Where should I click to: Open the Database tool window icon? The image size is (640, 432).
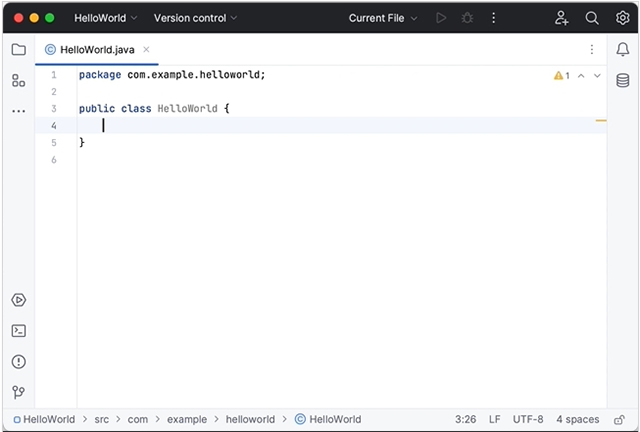click(x=622, y=80)
